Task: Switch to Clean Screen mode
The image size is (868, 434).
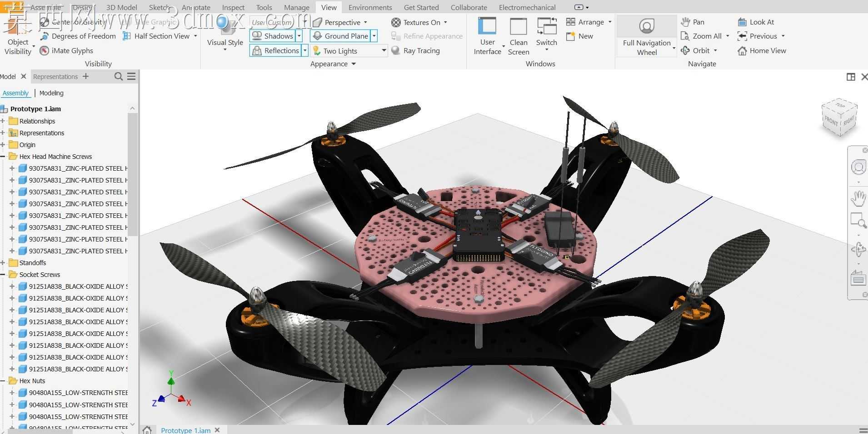Action: point(519,36)
